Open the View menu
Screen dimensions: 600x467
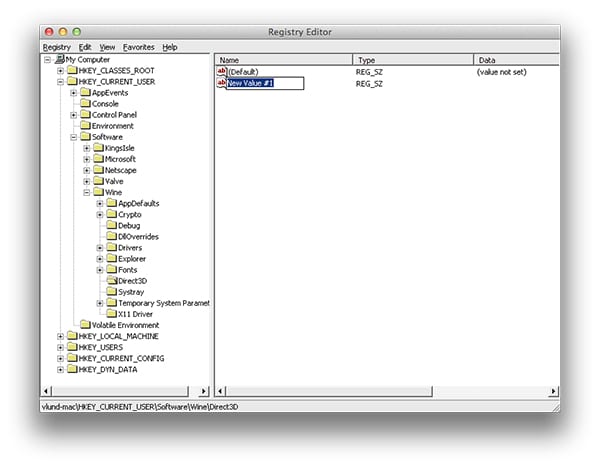[107, 47]
